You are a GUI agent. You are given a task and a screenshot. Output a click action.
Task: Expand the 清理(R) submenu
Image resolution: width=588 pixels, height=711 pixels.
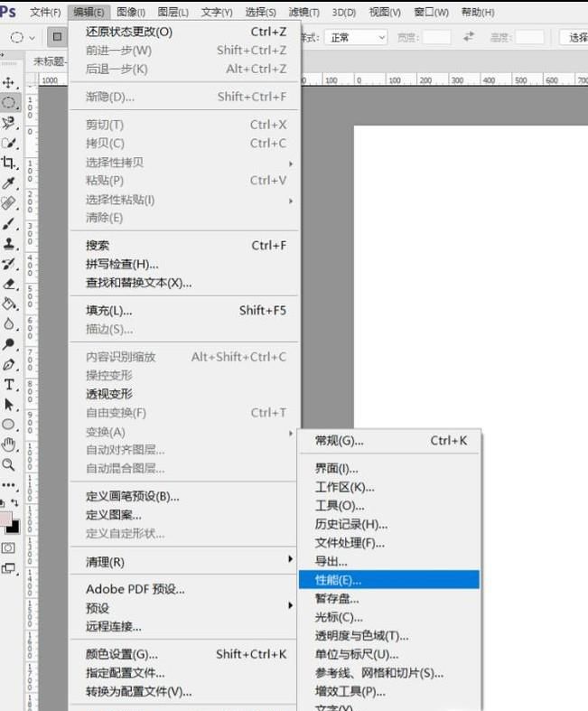291,558
